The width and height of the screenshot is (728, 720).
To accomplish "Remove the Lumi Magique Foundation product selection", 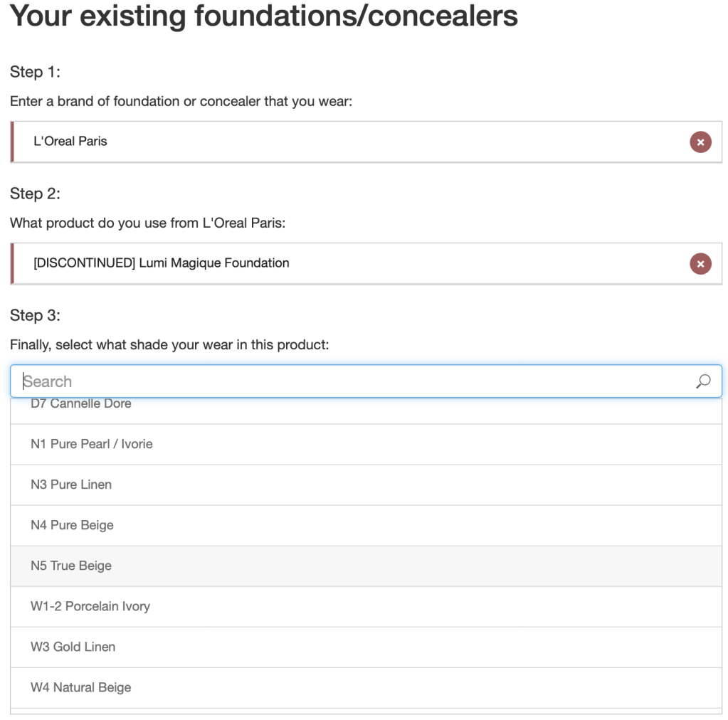I will [700, 264].
